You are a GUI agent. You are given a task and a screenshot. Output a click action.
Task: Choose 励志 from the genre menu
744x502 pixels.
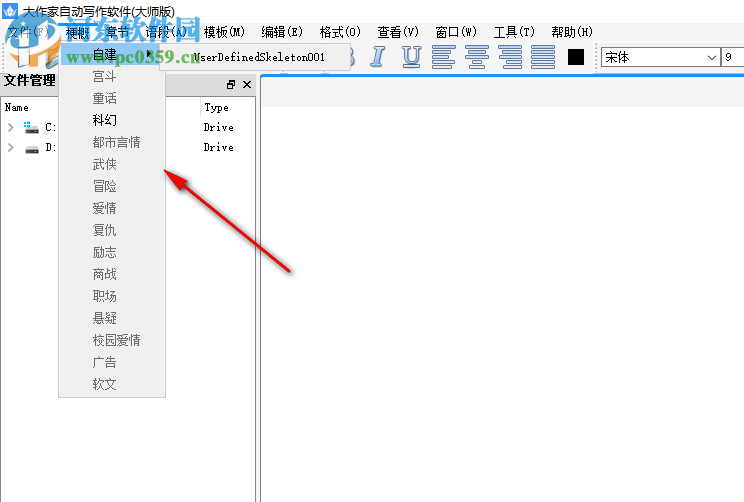coord(112,252)
